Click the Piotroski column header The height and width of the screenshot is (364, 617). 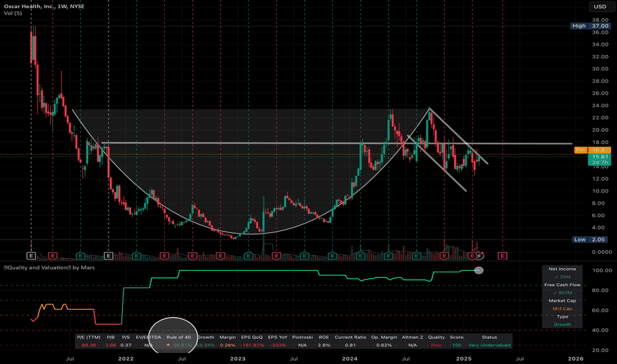302,338
